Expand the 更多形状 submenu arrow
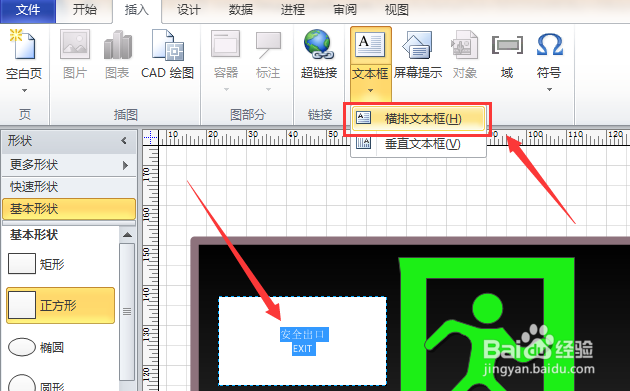 [125, 165]
